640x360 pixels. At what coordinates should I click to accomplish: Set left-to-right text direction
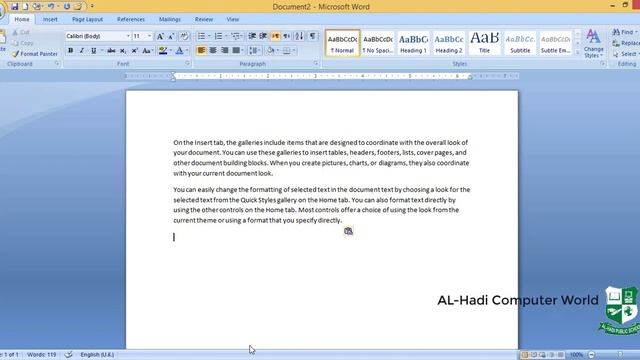276,36
